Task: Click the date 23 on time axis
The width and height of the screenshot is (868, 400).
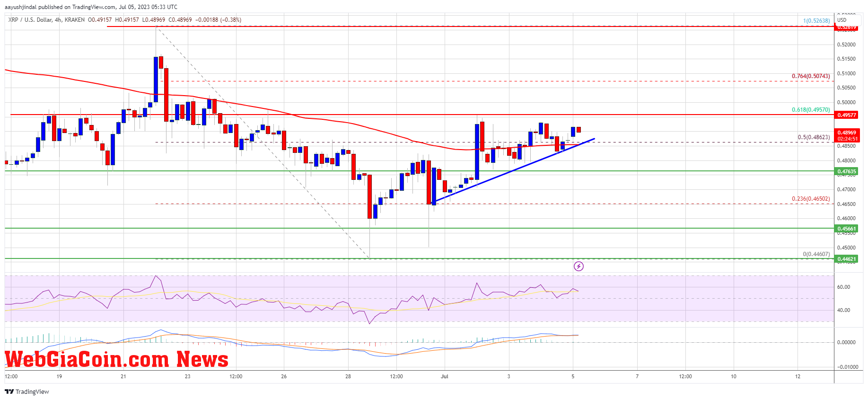Action: coord(188,376)
